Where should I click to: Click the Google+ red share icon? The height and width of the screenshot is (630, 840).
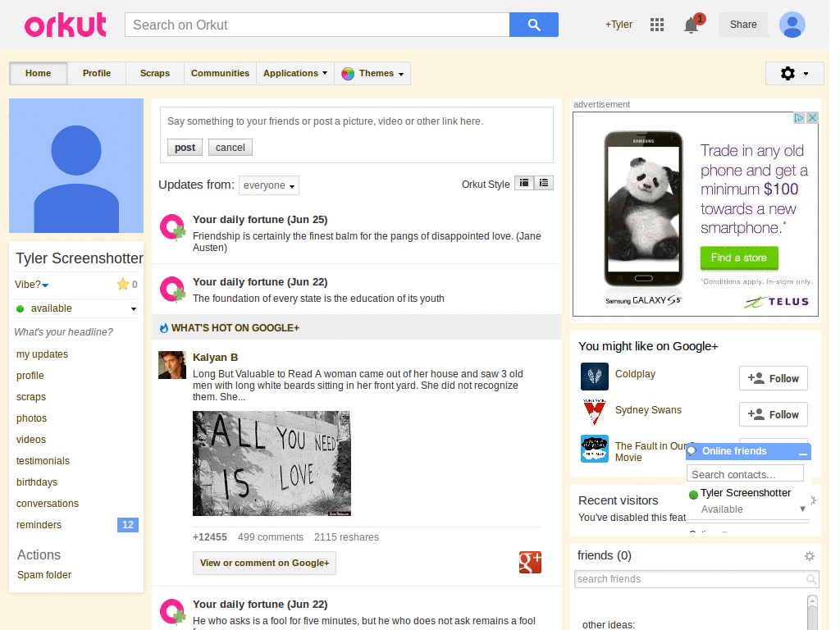(x=530, y=563)
